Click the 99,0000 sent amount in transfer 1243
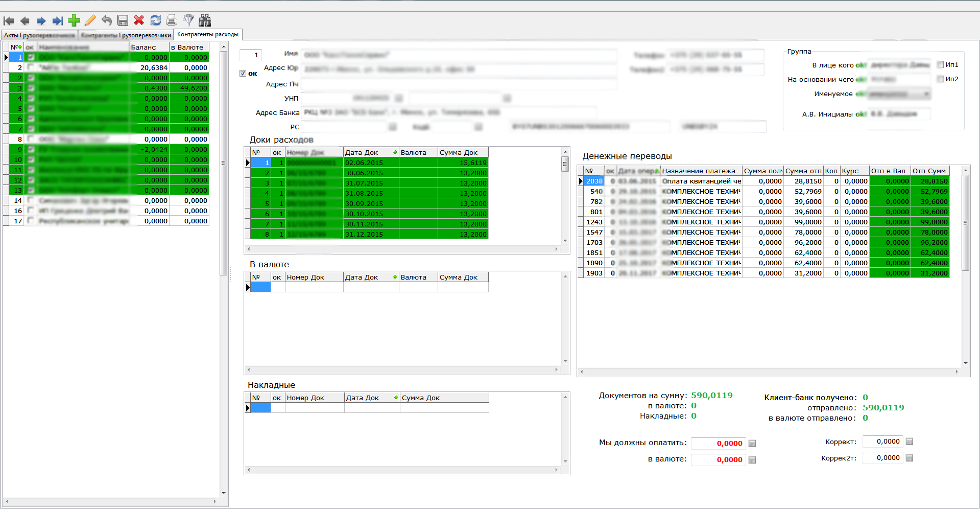Screen dimensions: 980x509 tap(804, 222)
